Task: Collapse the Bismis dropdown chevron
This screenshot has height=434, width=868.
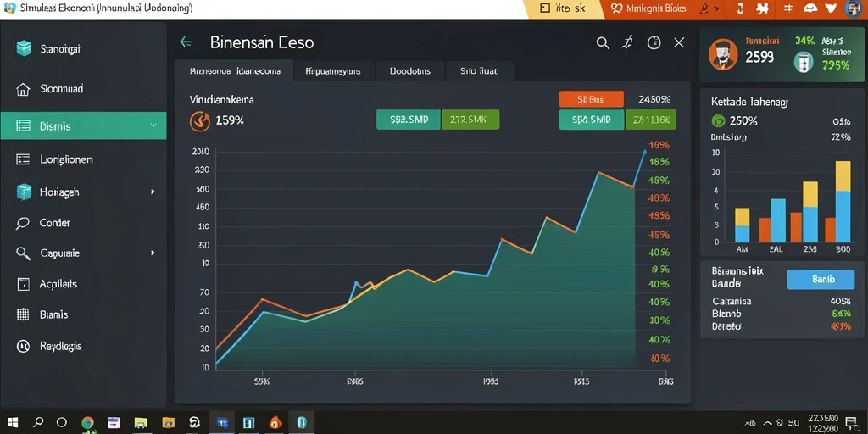Action: click(x=153, y=126)
